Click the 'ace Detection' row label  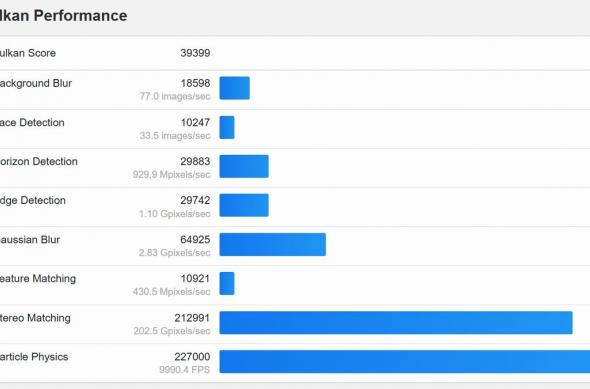tap(32, 123)
